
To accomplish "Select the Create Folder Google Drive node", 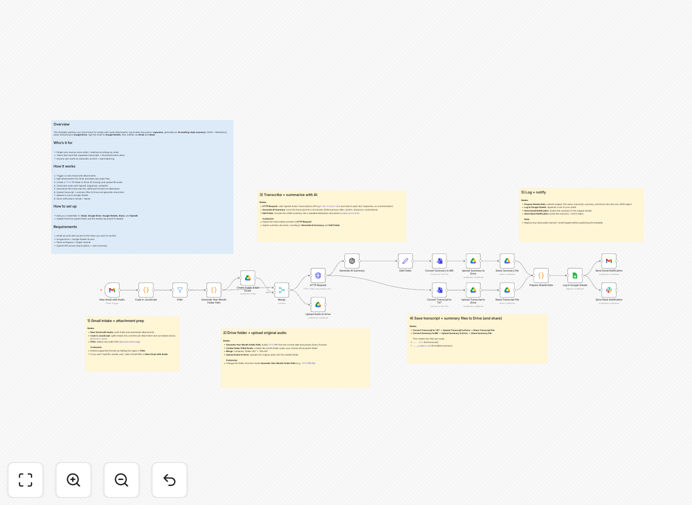I will [x=248, y=278].
